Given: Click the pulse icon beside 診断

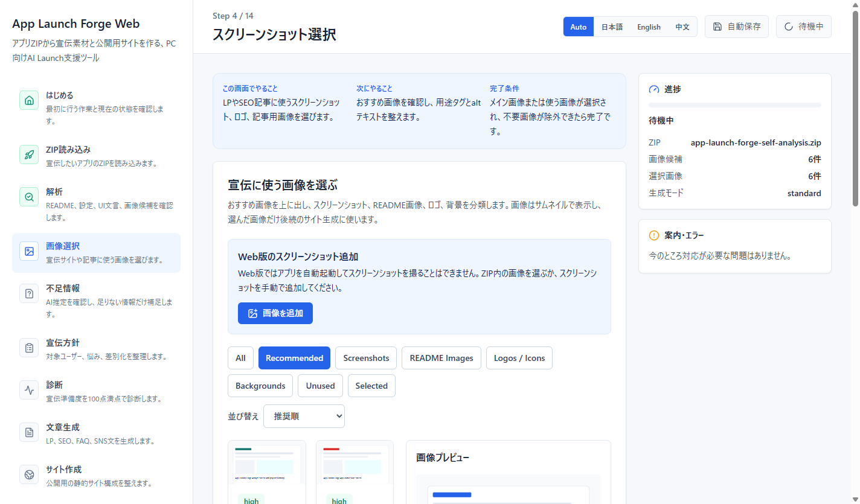Looking at the screenshot, I should [x=29, y=390].
